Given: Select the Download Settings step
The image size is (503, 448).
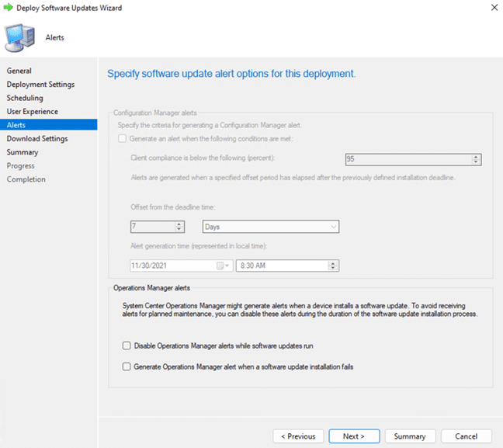Looking at the screenshot, I should (37, 139).
